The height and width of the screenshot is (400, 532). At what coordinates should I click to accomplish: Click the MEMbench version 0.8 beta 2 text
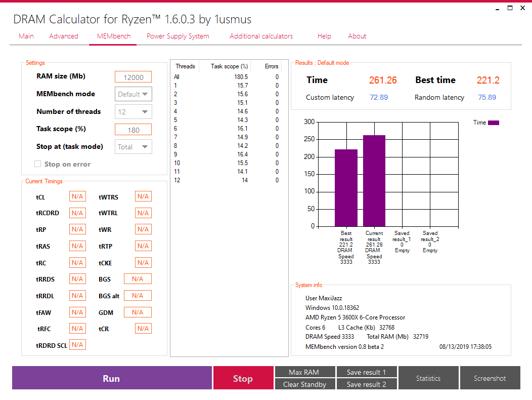(x=344, y=347)
